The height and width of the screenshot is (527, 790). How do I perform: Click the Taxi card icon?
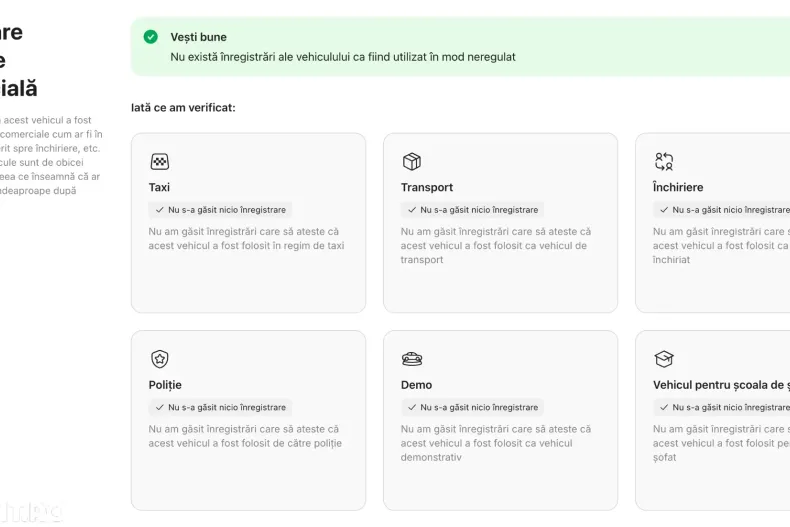click(x=159, y=162)
